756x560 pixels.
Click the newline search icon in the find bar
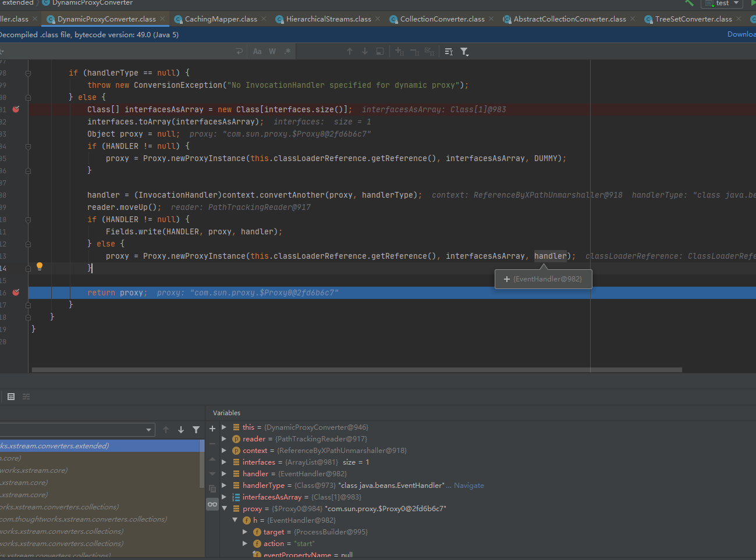pos(240,52)
